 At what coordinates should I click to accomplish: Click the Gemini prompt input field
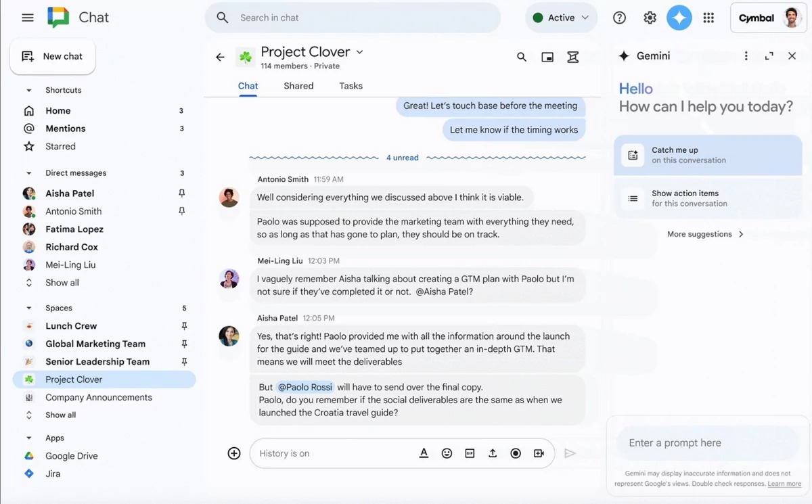[708, 443]
